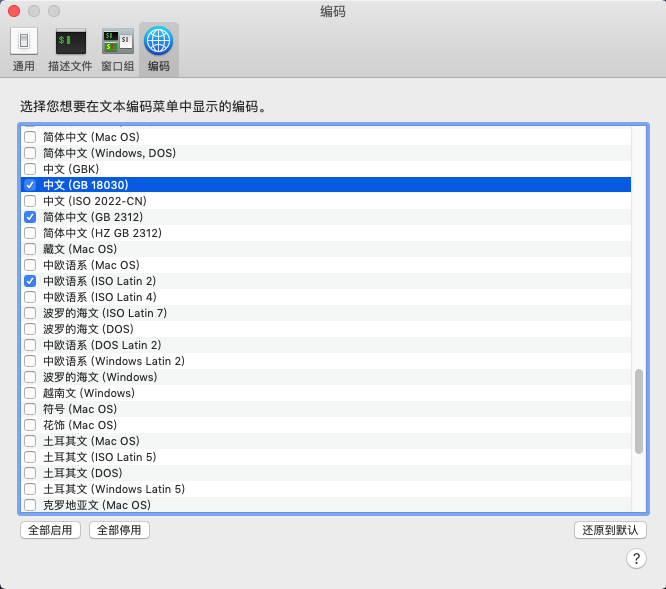This screenshot has width=666, height=589.
Task: Click the help question mark button
Action: point(636,558)
